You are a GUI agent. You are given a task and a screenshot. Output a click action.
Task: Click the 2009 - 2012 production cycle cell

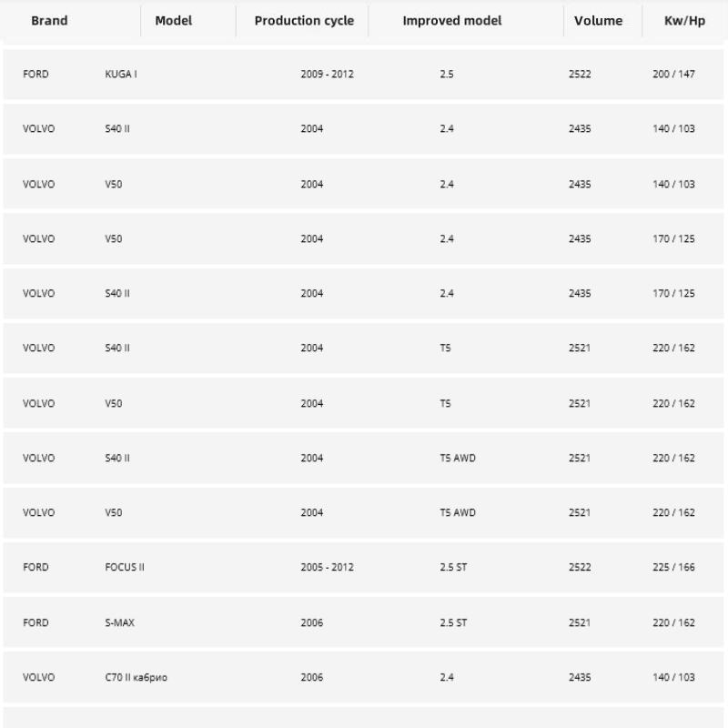point(327,75)
